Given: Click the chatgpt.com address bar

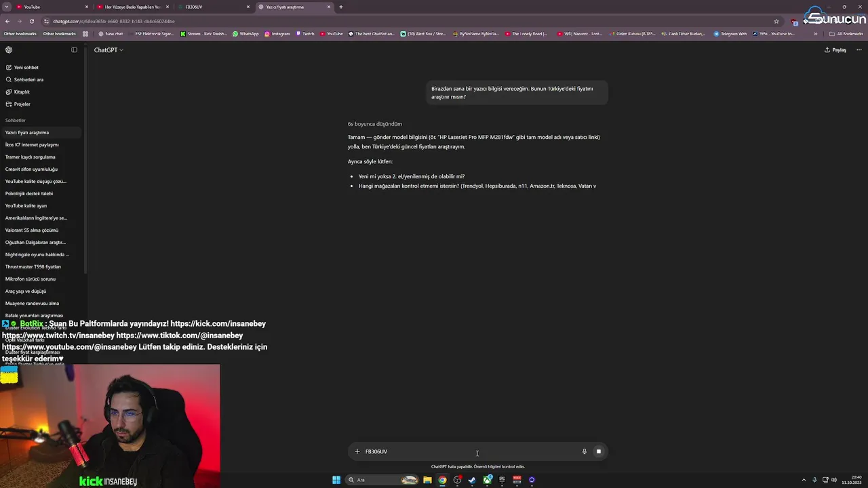Looking at the screenshot, I should tap(407, 21).
